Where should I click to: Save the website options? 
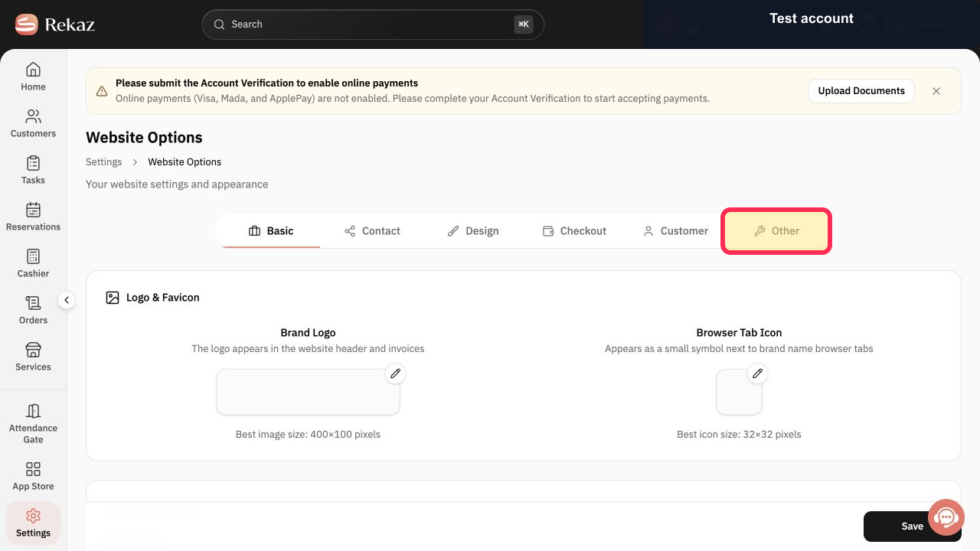click(x=912, y=526)
